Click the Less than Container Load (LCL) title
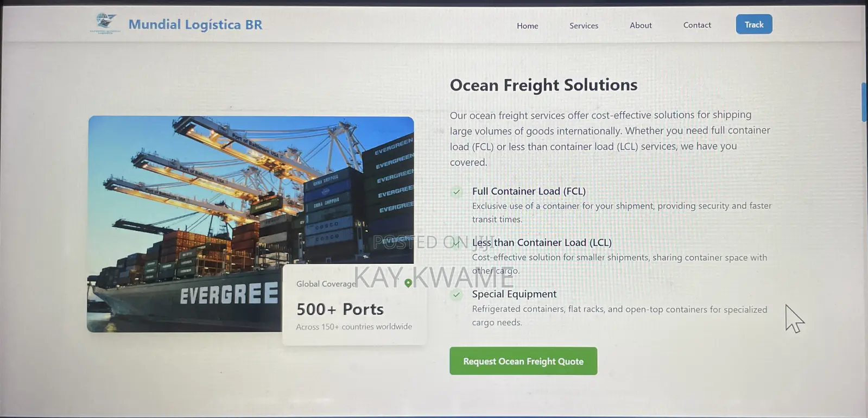 pyautogui.click(x=542, y=243)
